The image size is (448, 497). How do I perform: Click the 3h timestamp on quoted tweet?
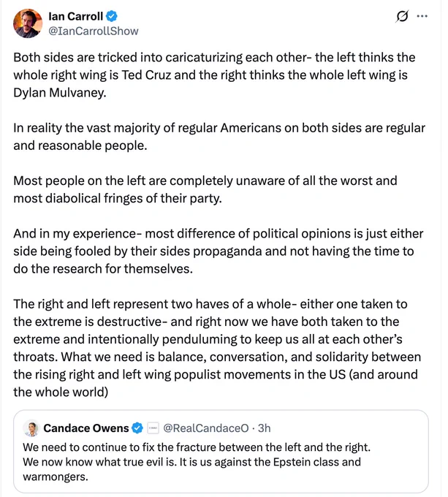pos(265,428)
